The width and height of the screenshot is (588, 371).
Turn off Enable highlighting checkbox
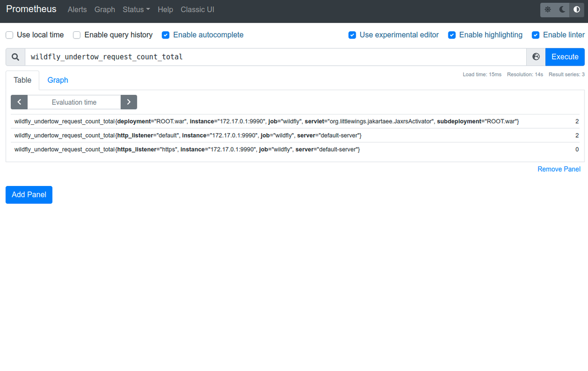[452, 35]
